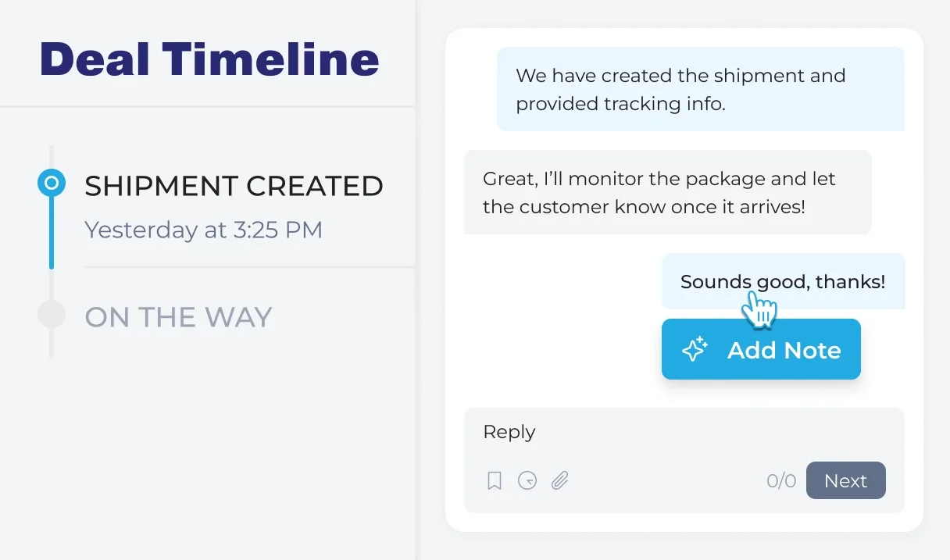
Task: Click the paperclip attachment icon
Action: pyautogui.click(x=559, y=480)
